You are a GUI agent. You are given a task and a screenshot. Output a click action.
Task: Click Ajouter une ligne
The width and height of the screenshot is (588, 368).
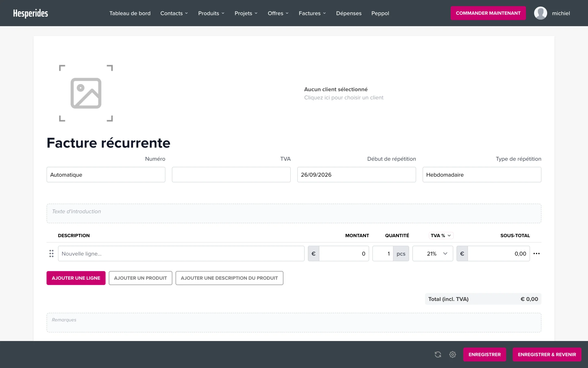pos(76,278)
